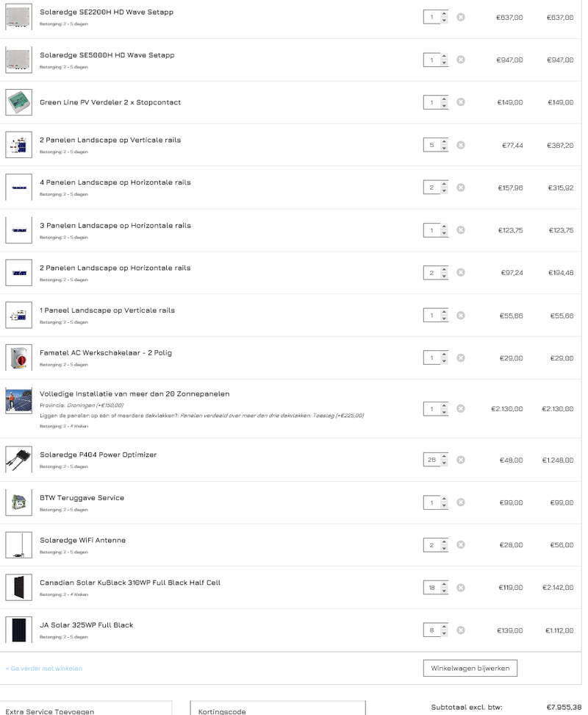
Task: Decrease the Canadian Solar KuBlack quantity
Action: click(x=443, y=591)
